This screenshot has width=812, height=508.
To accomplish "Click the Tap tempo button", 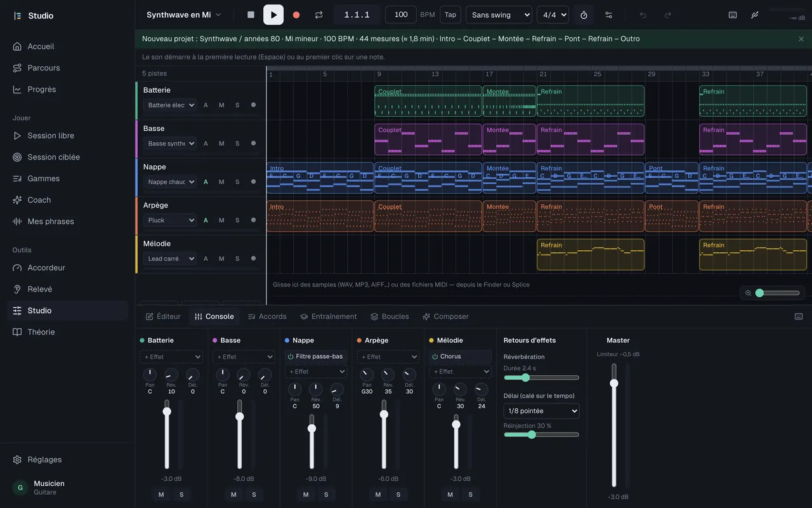I will 450,15.
